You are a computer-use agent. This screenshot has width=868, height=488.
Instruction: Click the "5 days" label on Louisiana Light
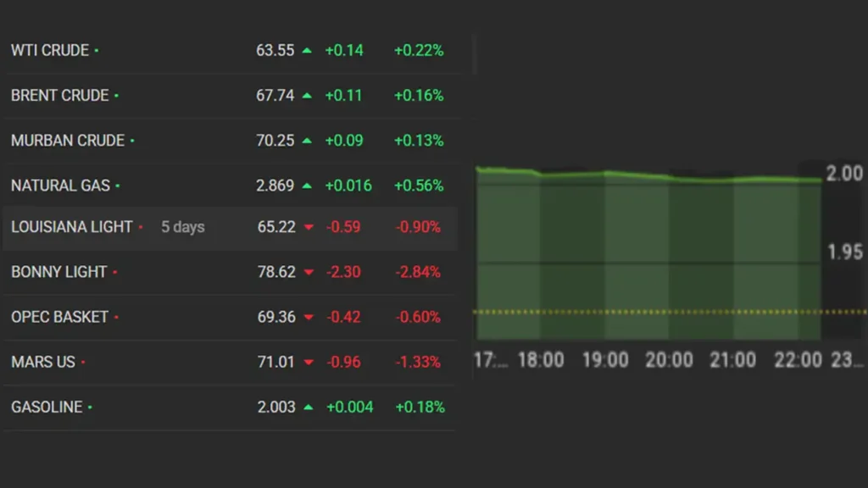[183, 227]
